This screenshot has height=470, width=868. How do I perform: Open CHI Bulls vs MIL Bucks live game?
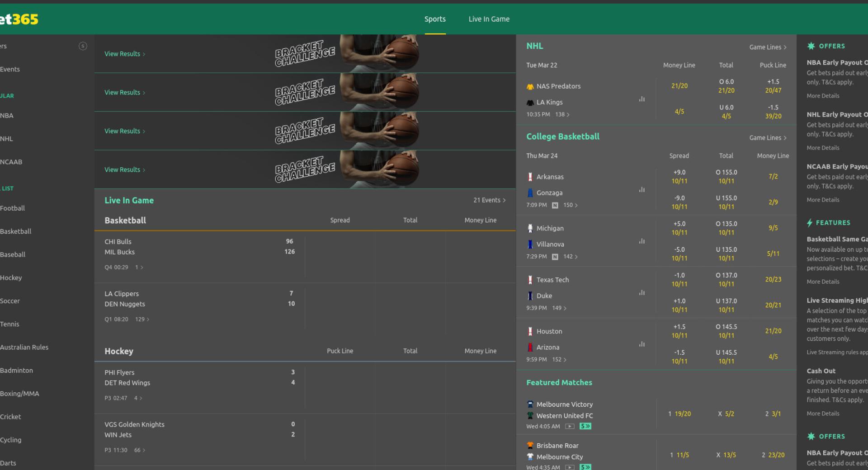(x=199, y=257)
